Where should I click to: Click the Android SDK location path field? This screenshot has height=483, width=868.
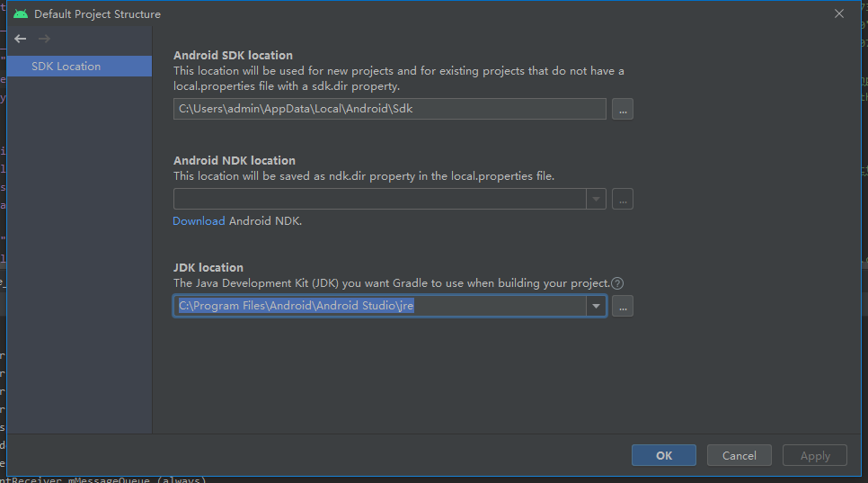(x=390, y=109)
